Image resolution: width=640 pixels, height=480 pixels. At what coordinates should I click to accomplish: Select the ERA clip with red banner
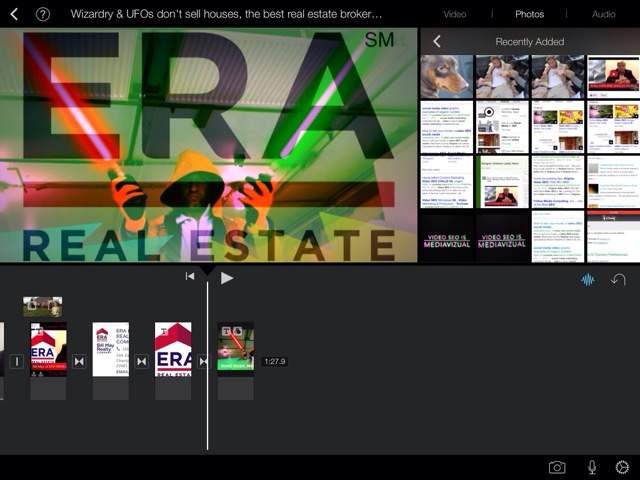point(49,349)
